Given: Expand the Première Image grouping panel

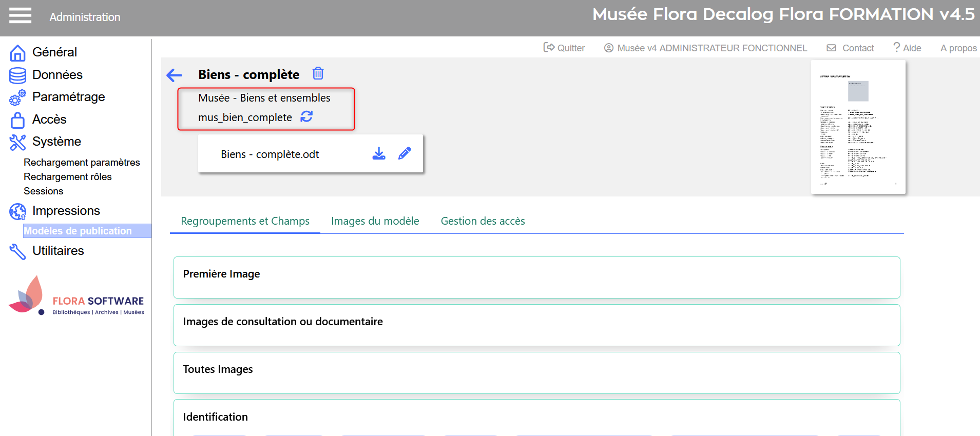Looking at the screenshot, I should (536, 277).
